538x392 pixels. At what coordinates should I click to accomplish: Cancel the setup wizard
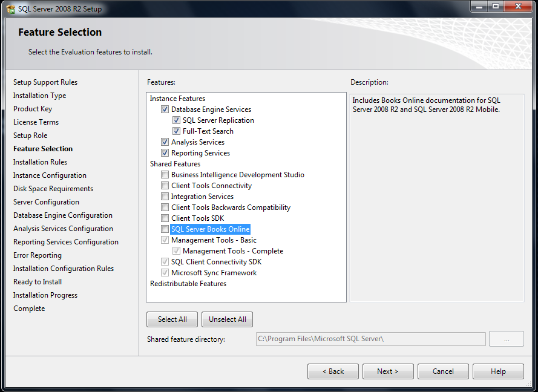click(443, 371)
